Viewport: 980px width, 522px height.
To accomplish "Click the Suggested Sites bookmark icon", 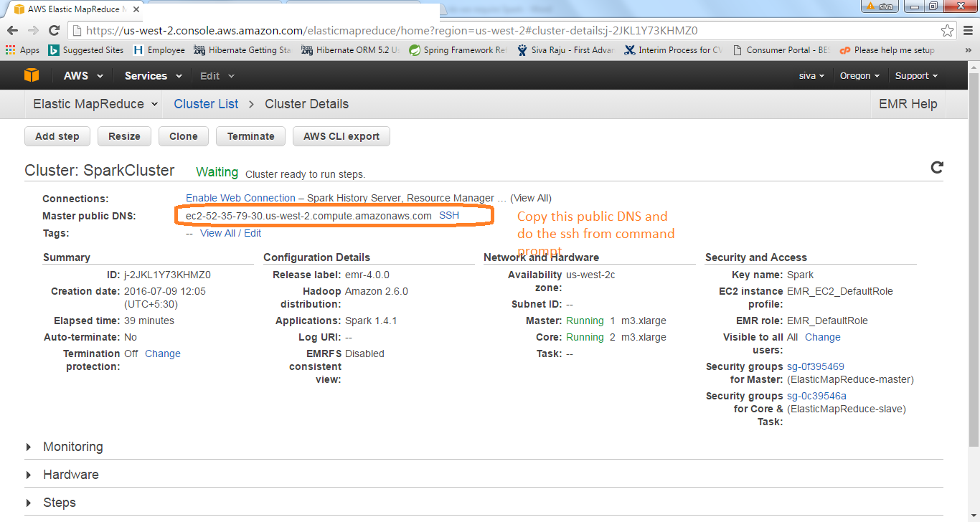I will point(53,50).
